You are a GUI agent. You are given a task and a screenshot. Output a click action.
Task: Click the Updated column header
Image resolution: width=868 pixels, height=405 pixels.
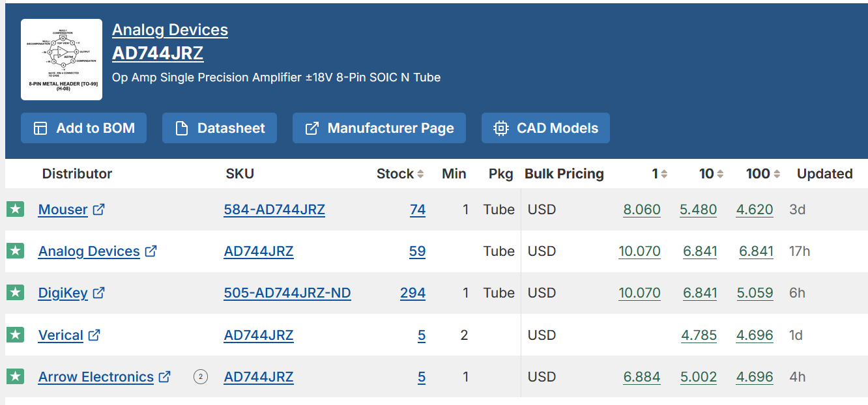[x=825, y=174]
